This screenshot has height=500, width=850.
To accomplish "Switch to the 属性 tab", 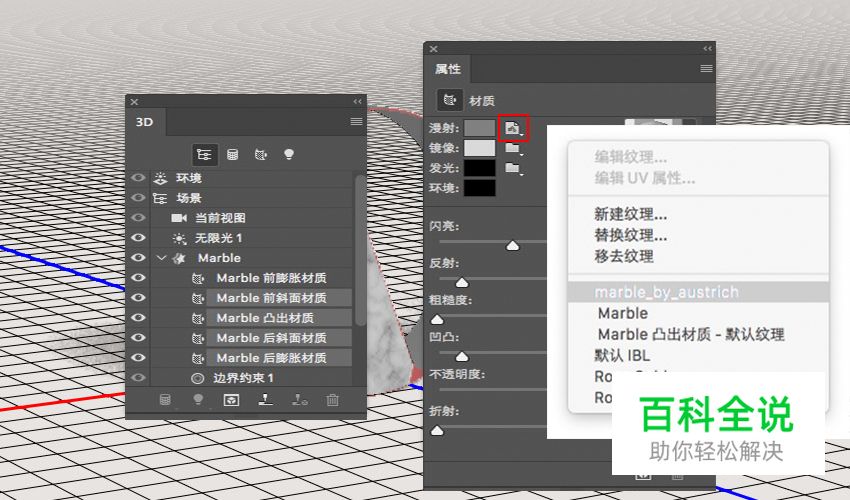I will (x=448, y=69).
